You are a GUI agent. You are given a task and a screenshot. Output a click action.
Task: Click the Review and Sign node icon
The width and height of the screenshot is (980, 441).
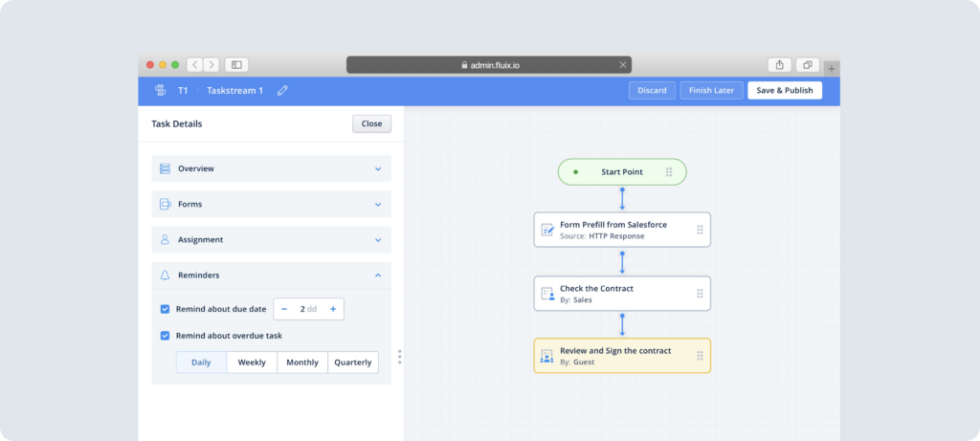(x=547, y=356)
